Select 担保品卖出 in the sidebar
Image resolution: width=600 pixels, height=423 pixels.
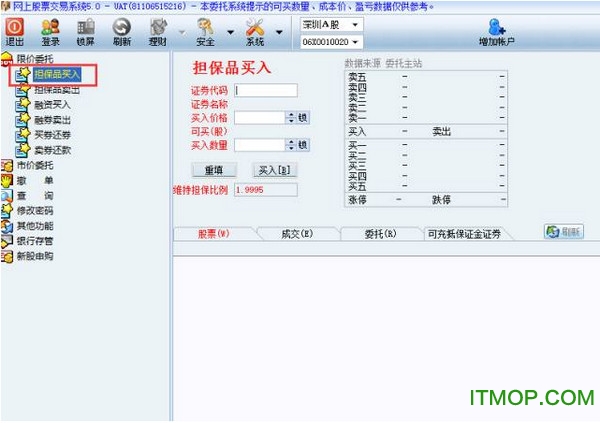click(x=57, y=90)
